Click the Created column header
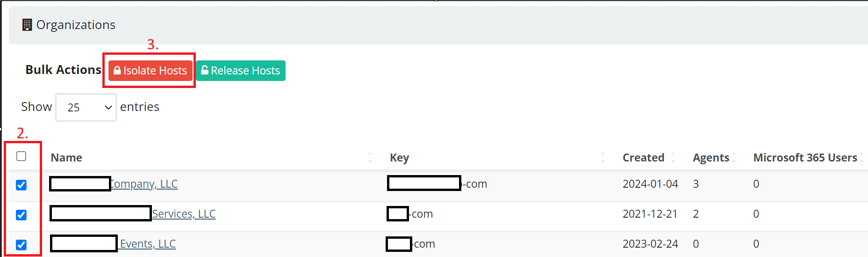This screenshot has height=257, width=868. 643,158
